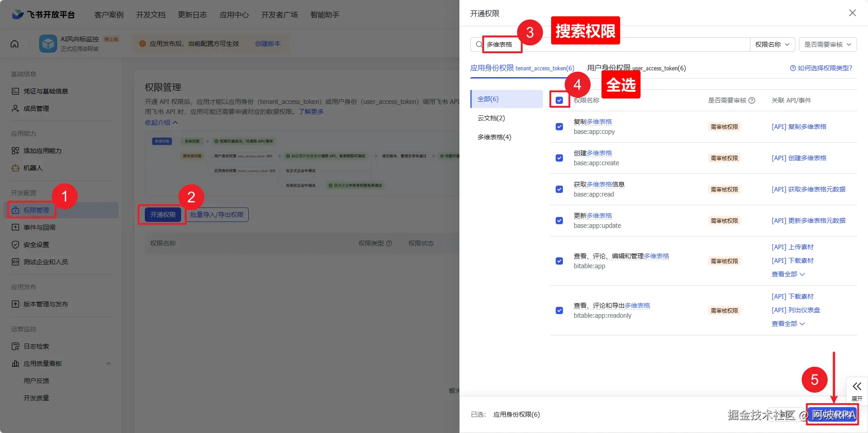Open the 是否需要审核 filter dropdown
The width and height of the screenshot is (868, 433).
[x=828, y=44]
